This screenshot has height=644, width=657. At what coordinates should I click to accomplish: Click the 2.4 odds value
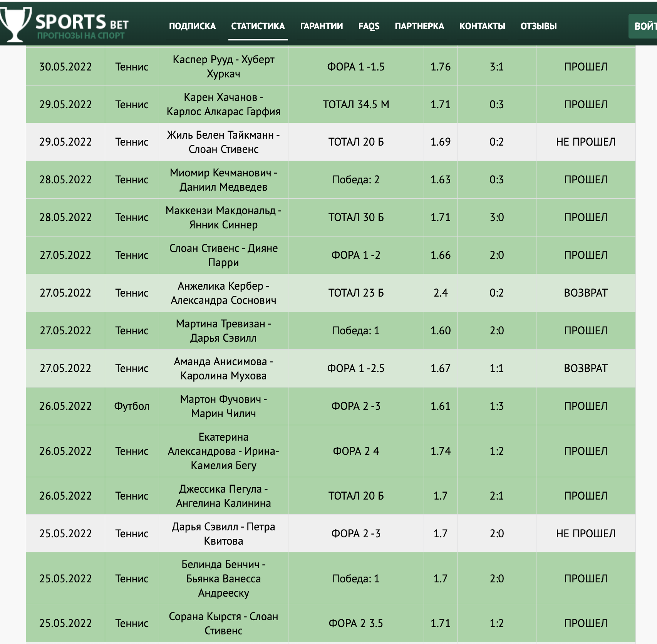[x=440, y=293]
